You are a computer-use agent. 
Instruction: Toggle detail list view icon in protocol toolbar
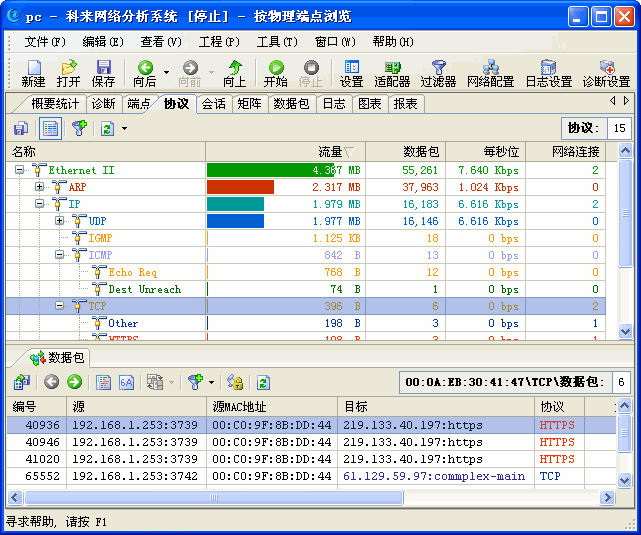click(x=50, y=128)
